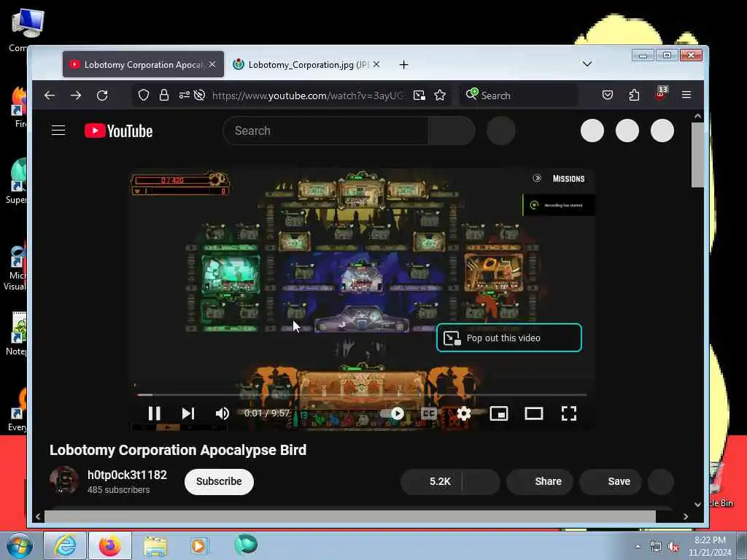This screenshot has width=747, height=560.
Task: Bookmark this page with star
Action: pyautogui.click(x=440, y=96)
